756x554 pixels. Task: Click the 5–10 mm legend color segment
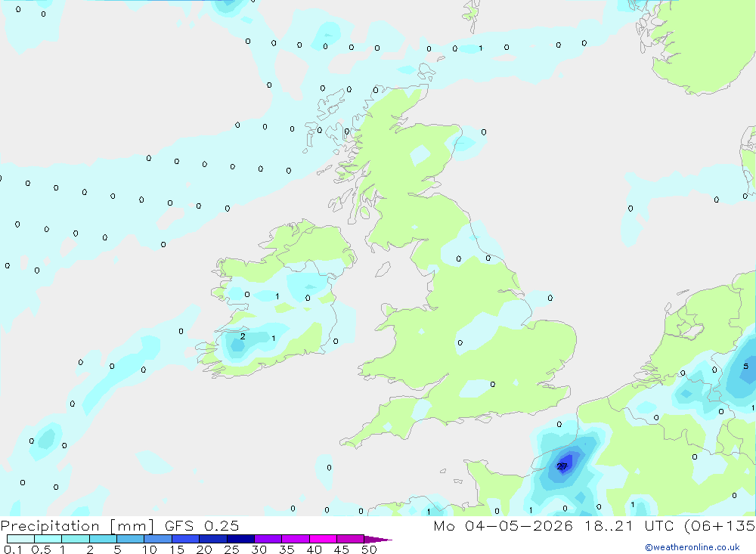click(131, 539)
